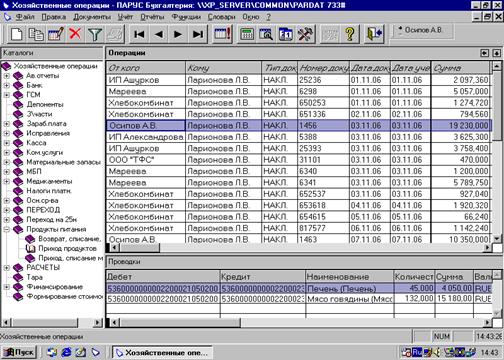The height and width of the screenshot is (360, 504).
Task: Open the date calendar toolbar icon
Action: click(x=286, y=34)
